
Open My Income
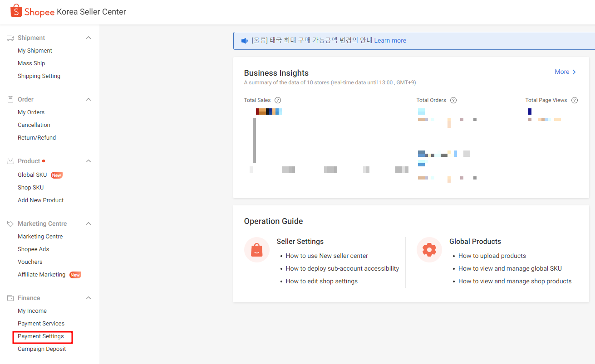pyautogui.click(x=32, y=311)
